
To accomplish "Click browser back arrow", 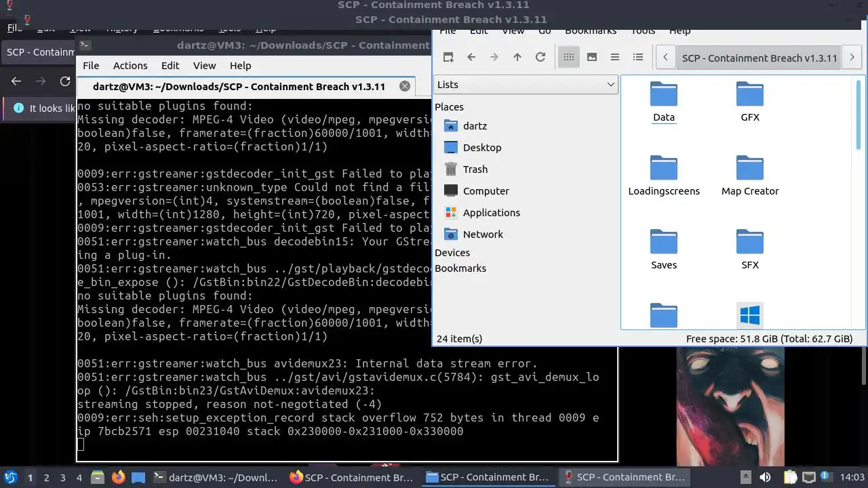I will pos(16,81).
